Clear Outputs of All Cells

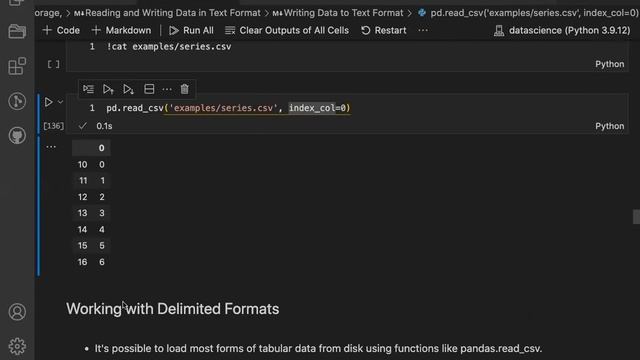pyautogui.click(x=287, y=30)
